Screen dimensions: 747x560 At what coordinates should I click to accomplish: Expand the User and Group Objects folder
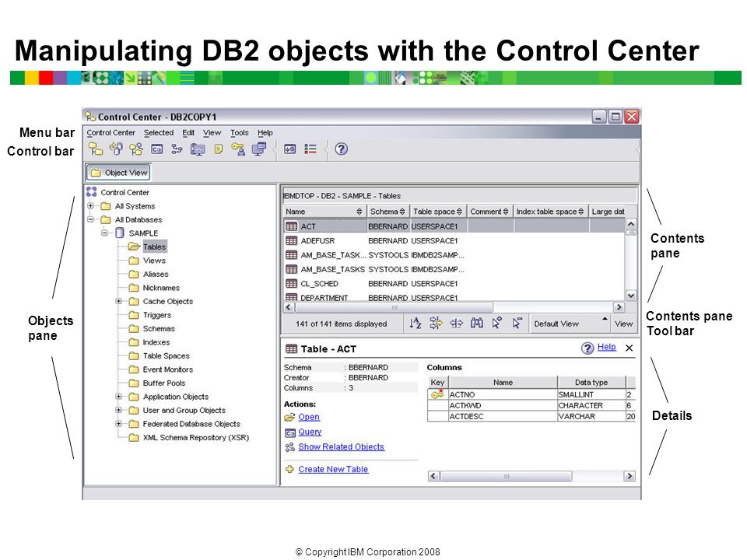(x=118, y=410)
